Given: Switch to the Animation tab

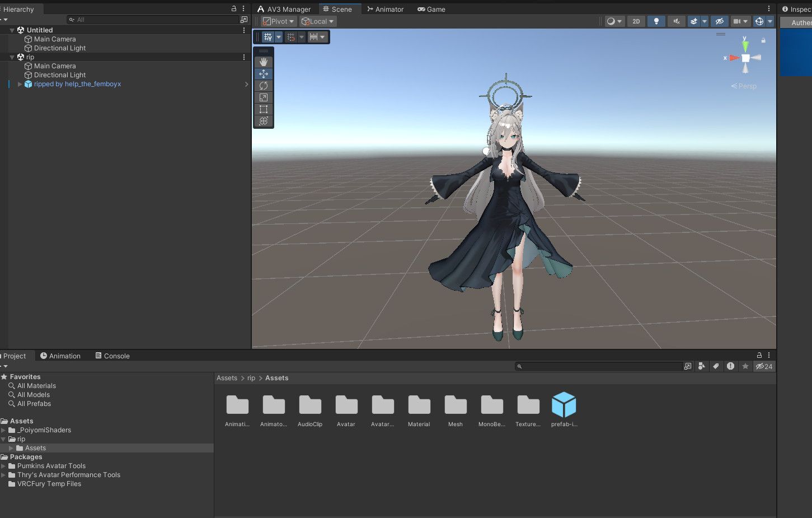Looking at the screenshot, I should [x=60, y=356].
